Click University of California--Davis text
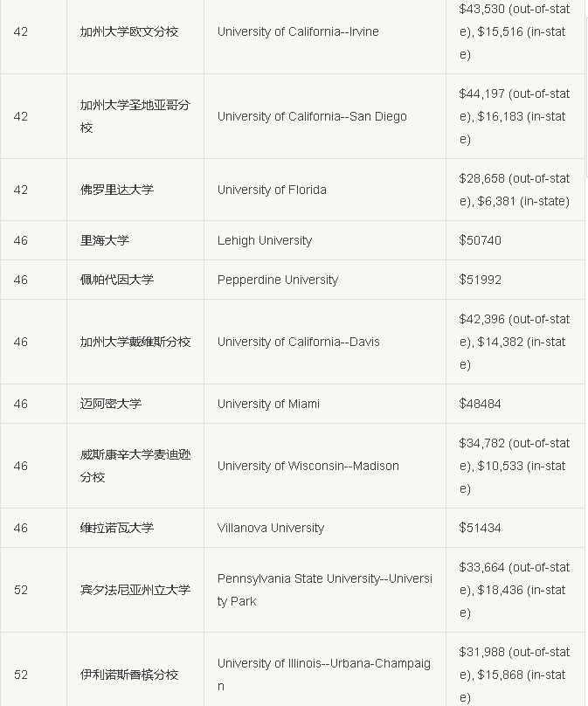Screen dimensions: 588x706 coord(299,342)
